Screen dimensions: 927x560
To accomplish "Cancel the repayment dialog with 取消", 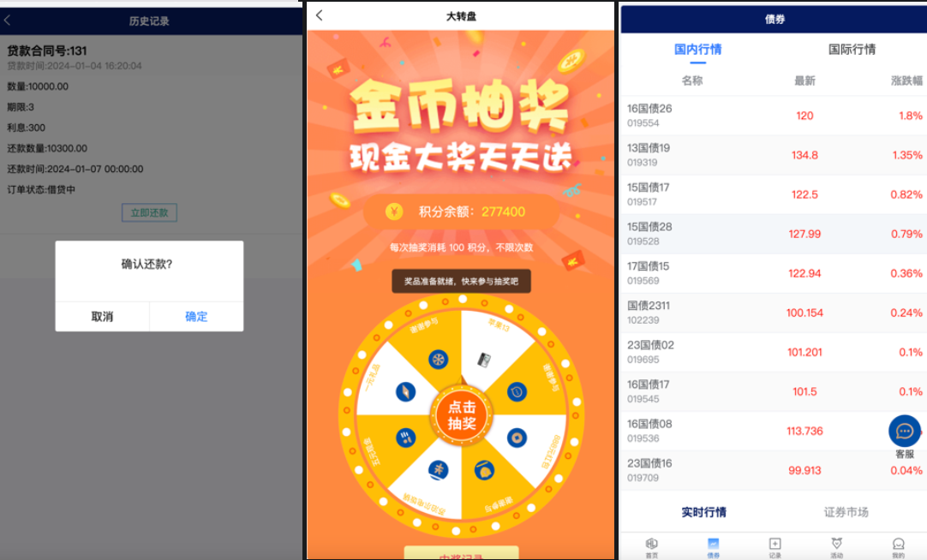I will [102, 317].
